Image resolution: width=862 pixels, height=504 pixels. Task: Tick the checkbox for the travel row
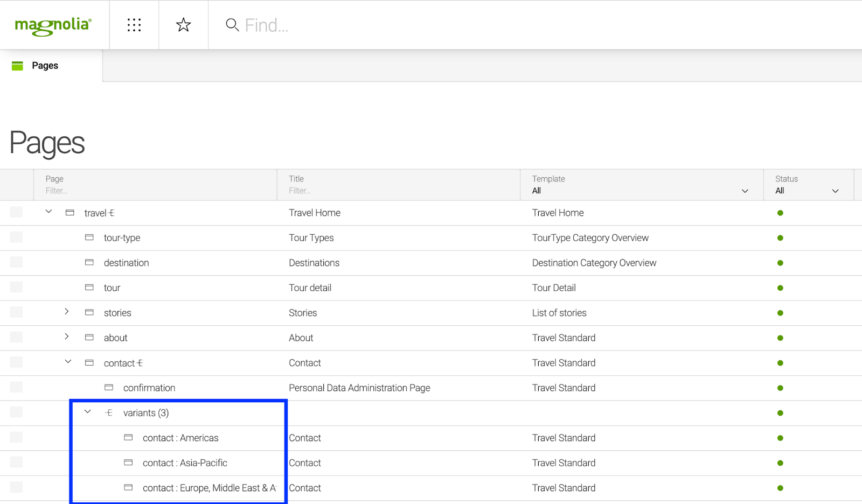[17, 212]
